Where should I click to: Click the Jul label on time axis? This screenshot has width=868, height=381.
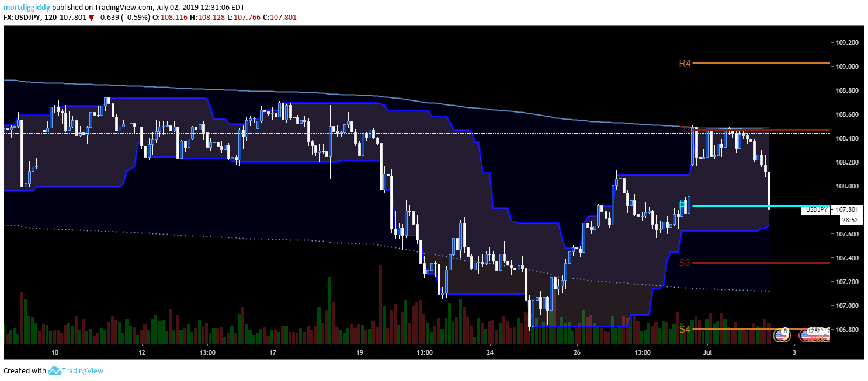[708, 352]
